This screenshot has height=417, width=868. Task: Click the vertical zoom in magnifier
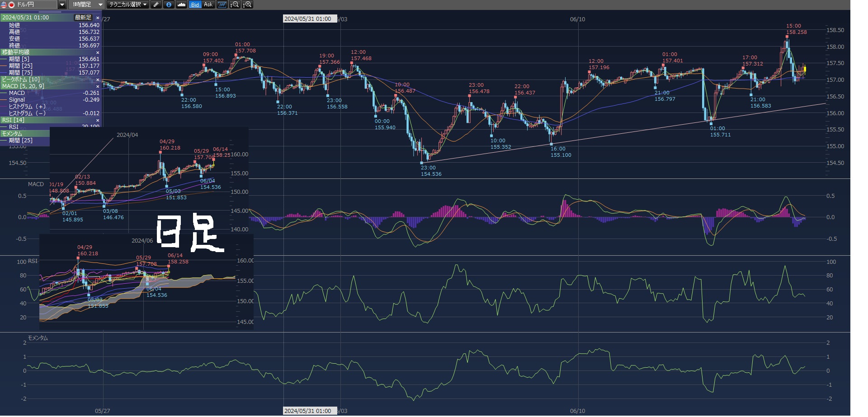(247, 5)
